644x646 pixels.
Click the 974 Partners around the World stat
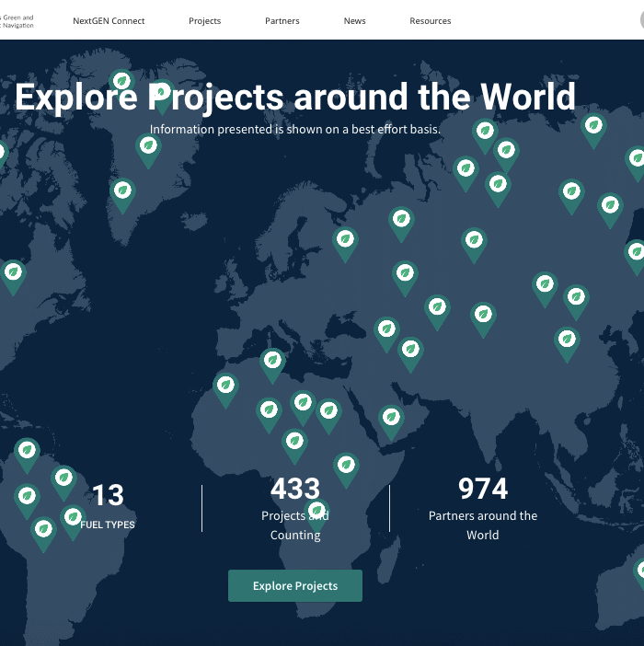point(482,507)
